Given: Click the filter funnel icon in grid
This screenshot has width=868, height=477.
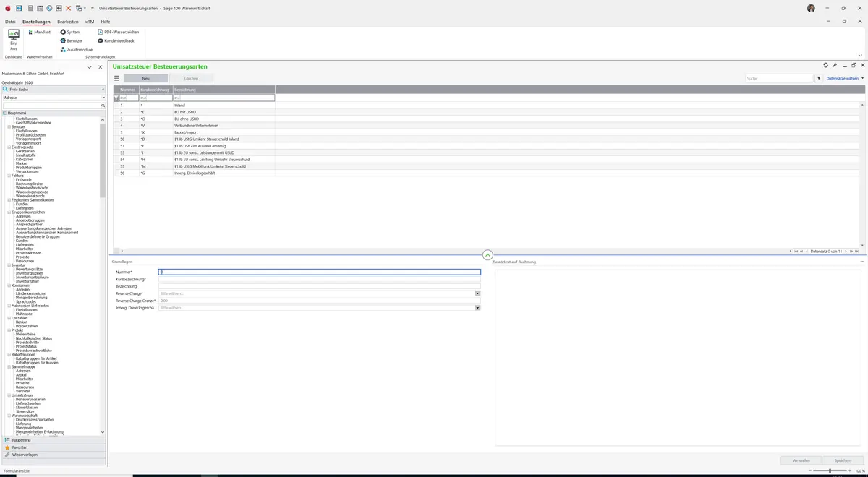Looking at the screenshot, I should click(116, 98).
